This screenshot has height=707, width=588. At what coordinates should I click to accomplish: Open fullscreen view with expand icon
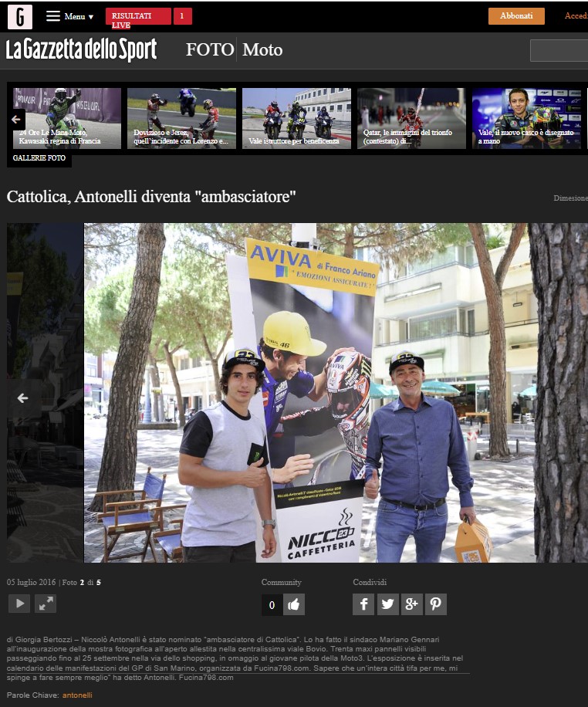pos(46,604)
